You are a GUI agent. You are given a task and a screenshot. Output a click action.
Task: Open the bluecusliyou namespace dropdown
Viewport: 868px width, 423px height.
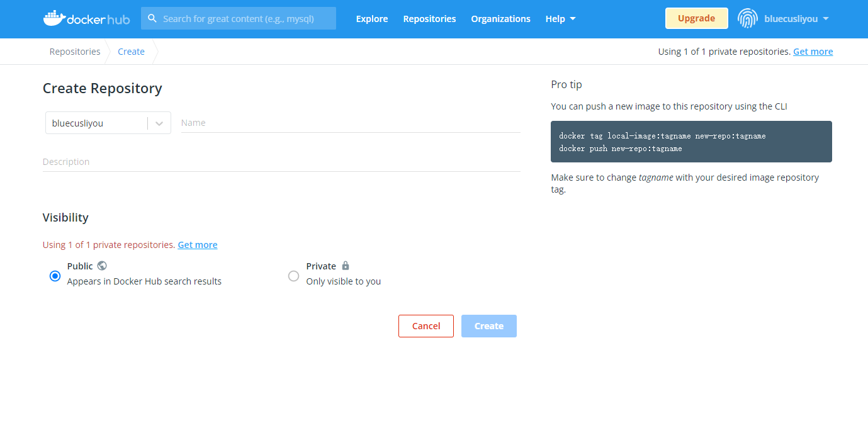108,123
